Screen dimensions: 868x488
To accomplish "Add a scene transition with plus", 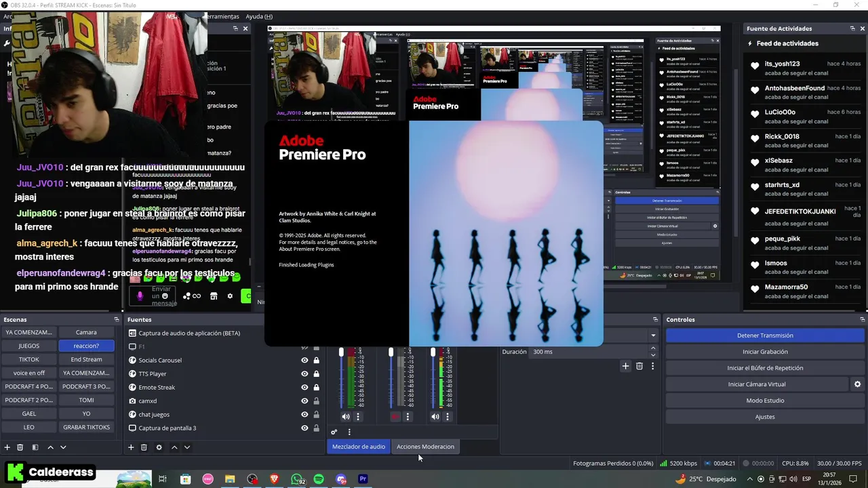I will [626, 366].
